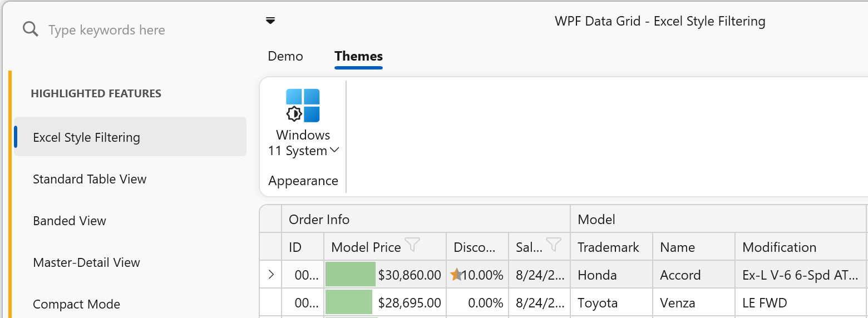Click the LE FWD modification cell

[x=800, y=302]
